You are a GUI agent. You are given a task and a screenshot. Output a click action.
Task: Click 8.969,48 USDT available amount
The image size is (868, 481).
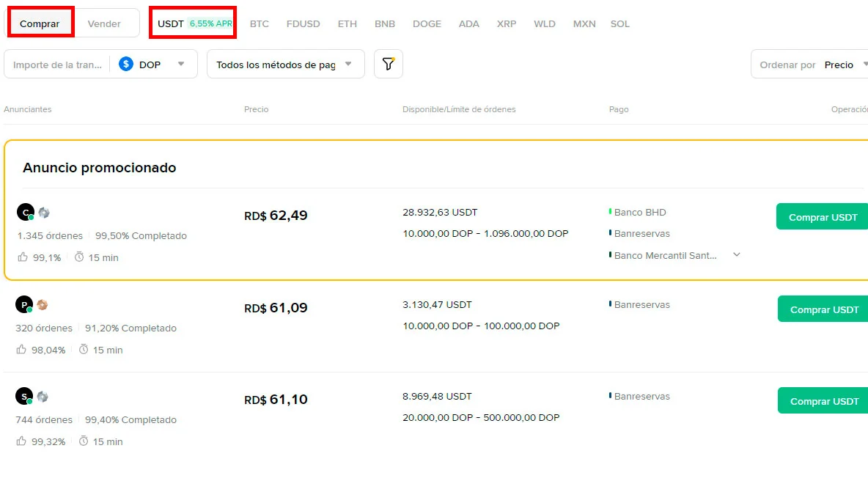pyautogui.click(x=438, y=397)
